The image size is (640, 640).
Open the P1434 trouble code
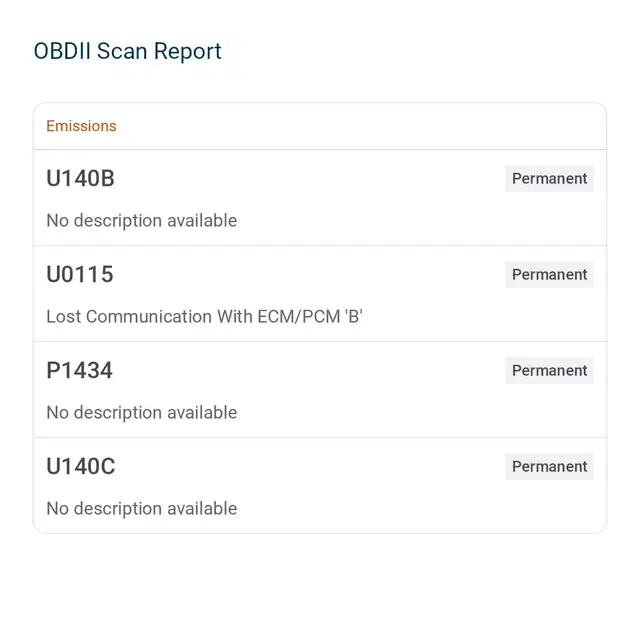coord(79,370)
